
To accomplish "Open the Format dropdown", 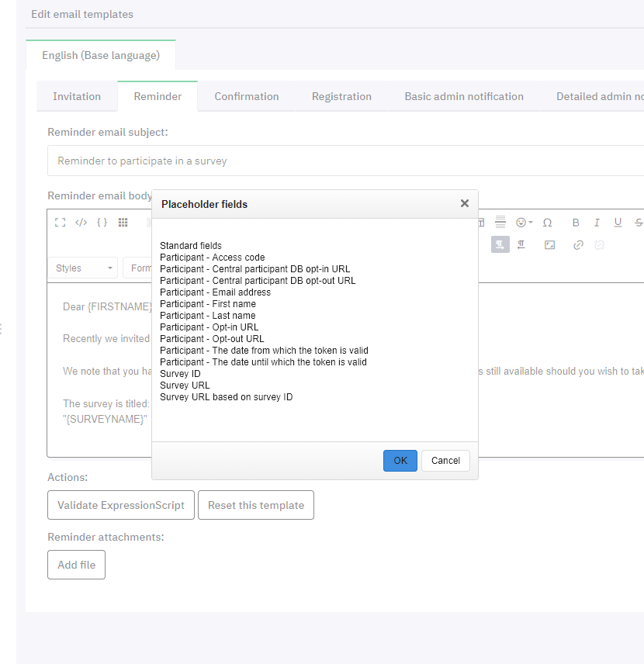I will pos(137,268).
